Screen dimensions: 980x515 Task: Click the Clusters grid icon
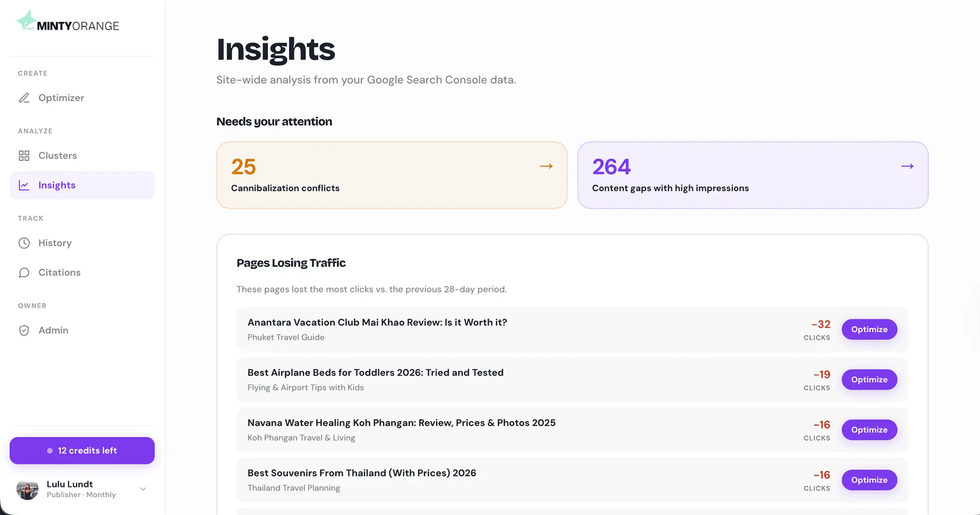24,156
